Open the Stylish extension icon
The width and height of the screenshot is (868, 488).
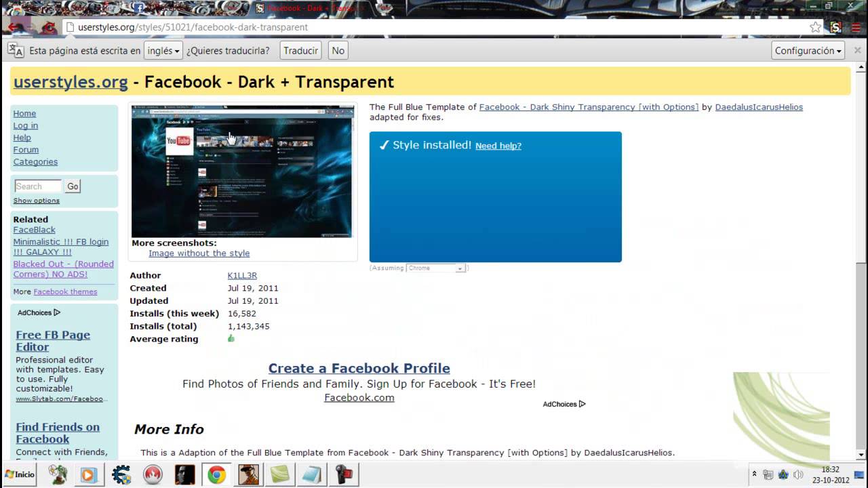[x=835, y=27]
